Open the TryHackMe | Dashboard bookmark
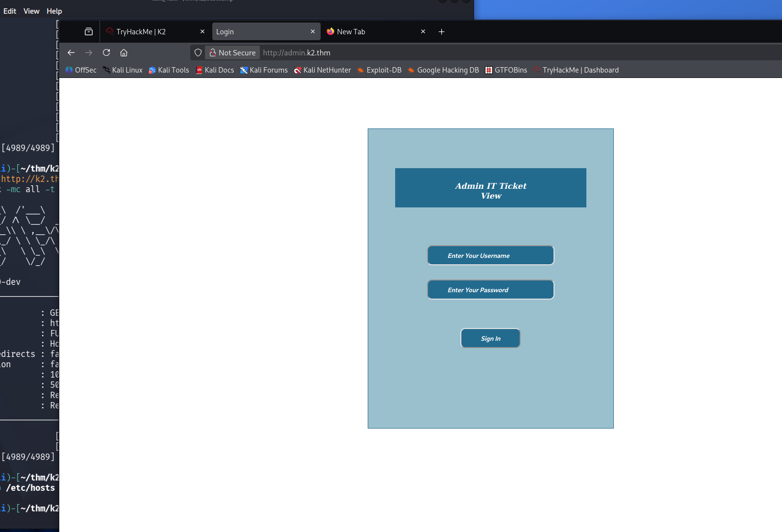This screenshot has width=782, height=532. (576, 70)
